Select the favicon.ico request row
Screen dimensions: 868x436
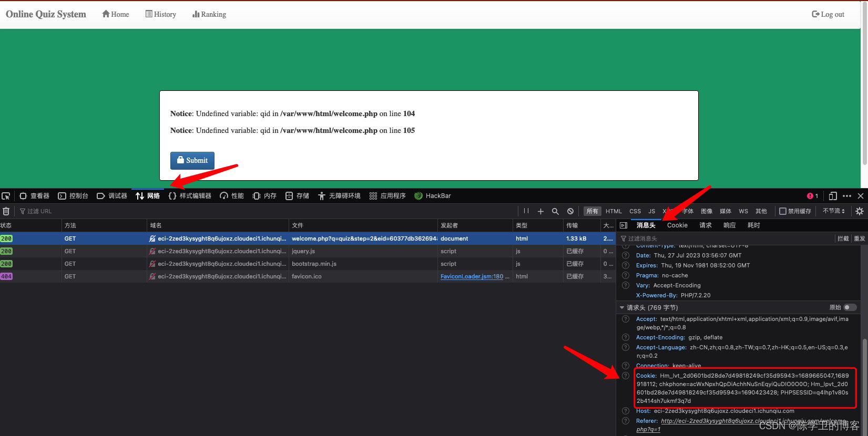pos(308,276)
